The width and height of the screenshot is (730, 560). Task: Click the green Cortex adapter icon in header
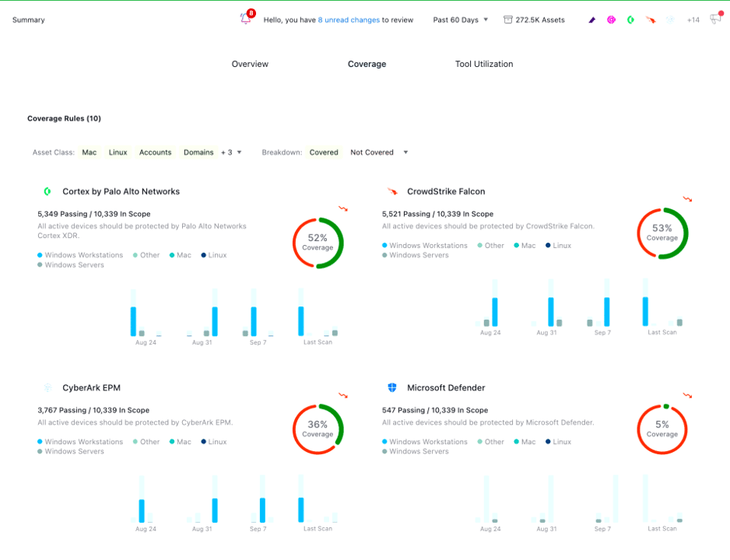point(630,19)
